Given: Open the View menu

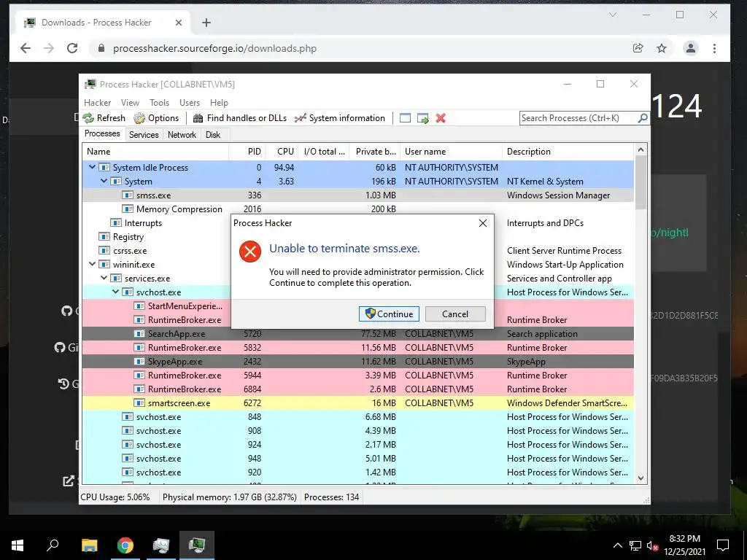Looking at the screenshot, I should point(130,102).
